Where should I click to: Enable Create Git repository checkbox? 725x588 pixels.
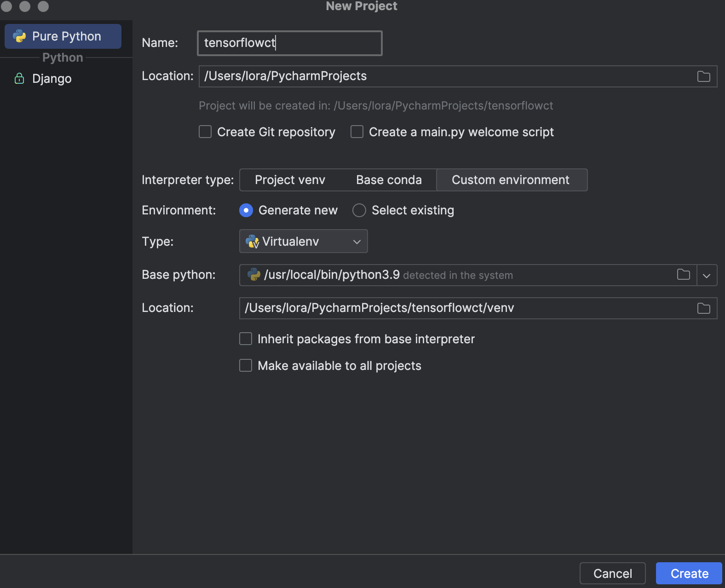[x=205, y=132]
